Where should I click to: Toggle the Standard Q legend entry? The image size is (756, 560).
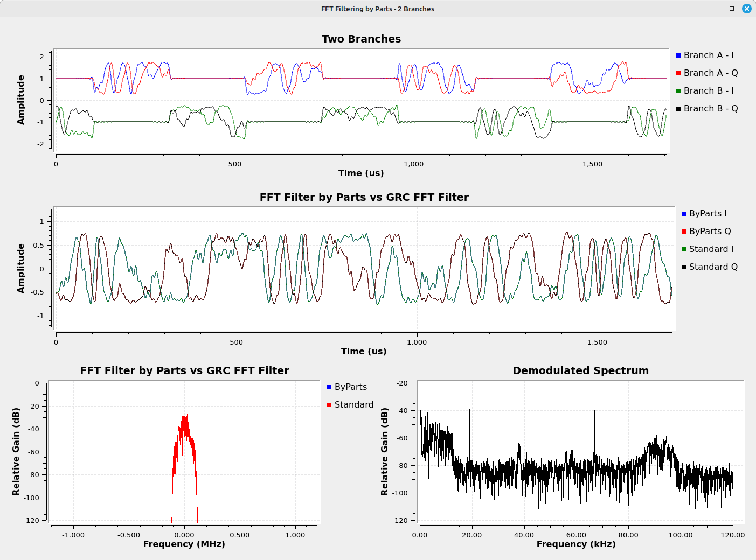[712, 267]
